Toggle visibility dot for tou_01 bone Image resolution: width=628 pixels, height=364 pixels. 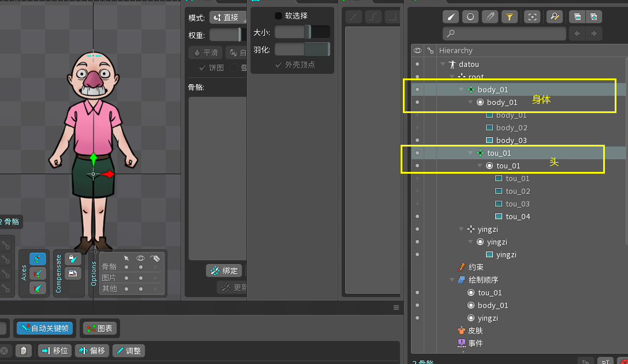(x=417, y=153)
